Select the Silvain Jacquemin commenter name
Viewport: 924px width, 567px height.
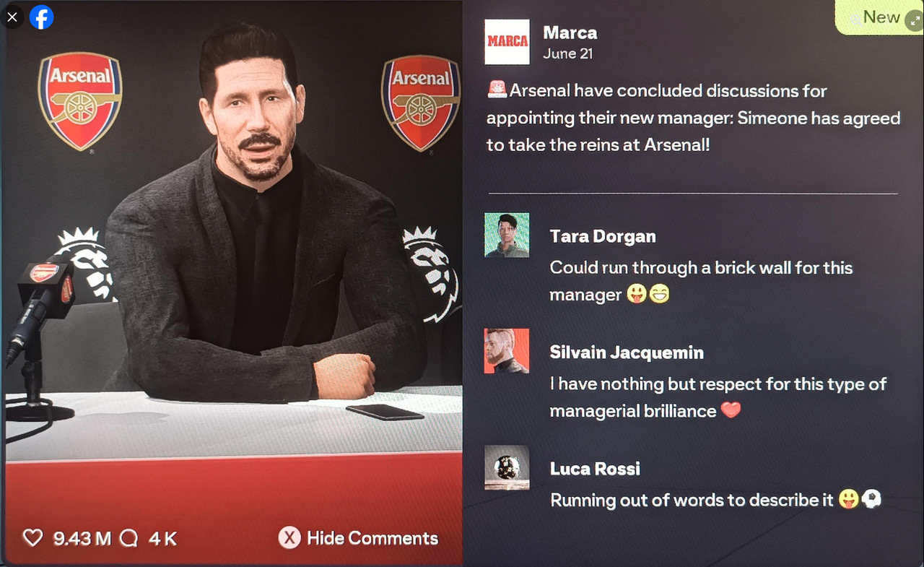click(x=627, y=352)
